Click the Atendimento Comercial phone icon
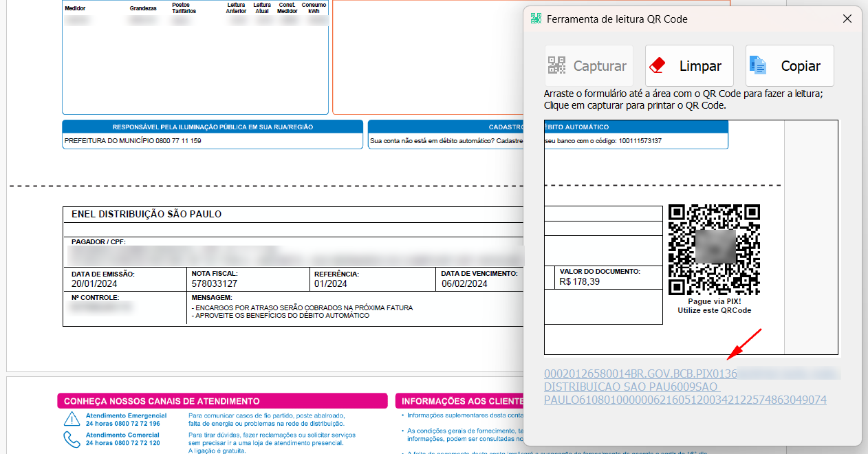 pyautogui.click(x=72, y=439)
